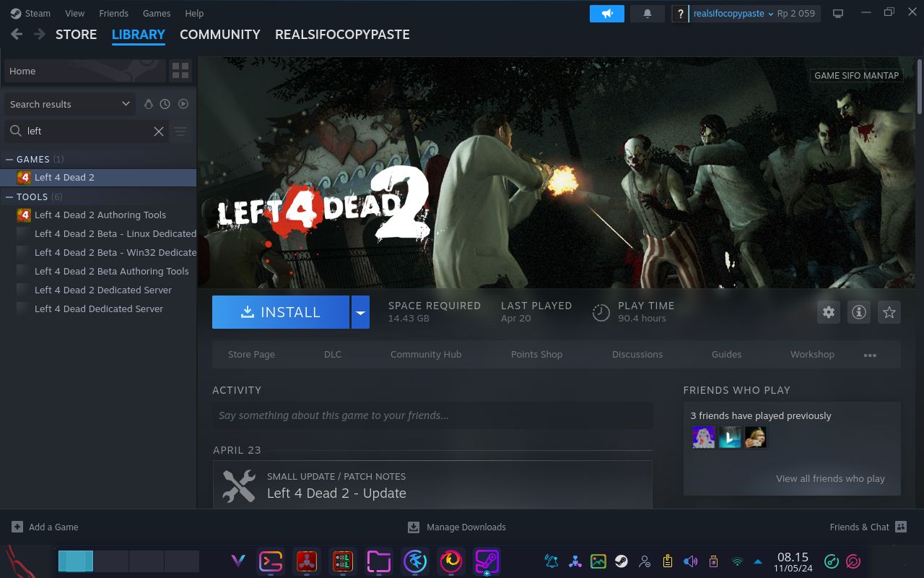
Task: Go forward with the right arrow
Action: click(40, 34)
